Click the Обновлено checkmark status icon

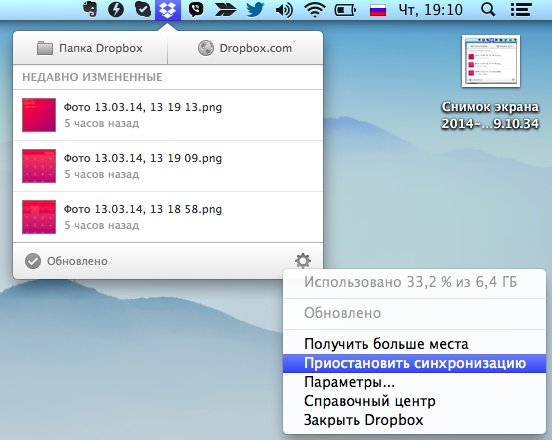[x=33, y=261]
